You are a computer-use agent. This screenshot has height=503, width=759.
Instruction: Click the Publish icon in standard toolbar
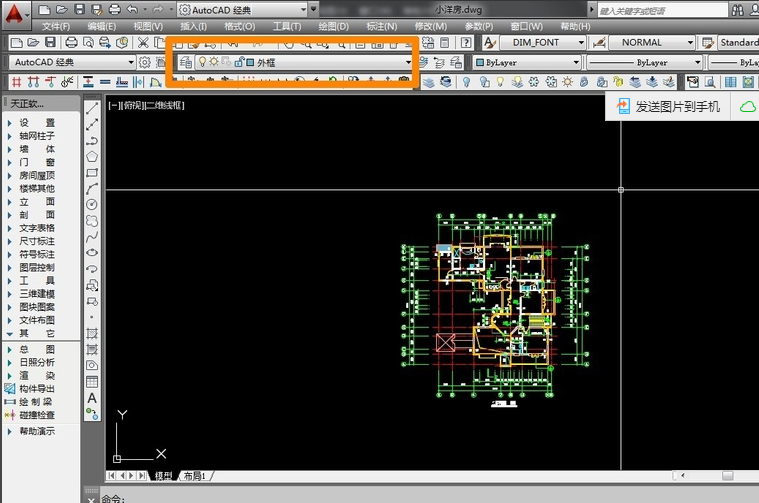click(x=105, y=43)
